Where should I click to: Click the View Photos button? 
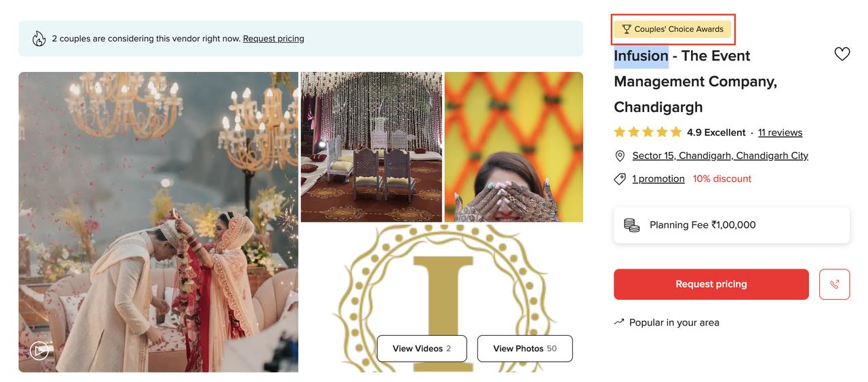pyautogui.click(x=525, y=349)
